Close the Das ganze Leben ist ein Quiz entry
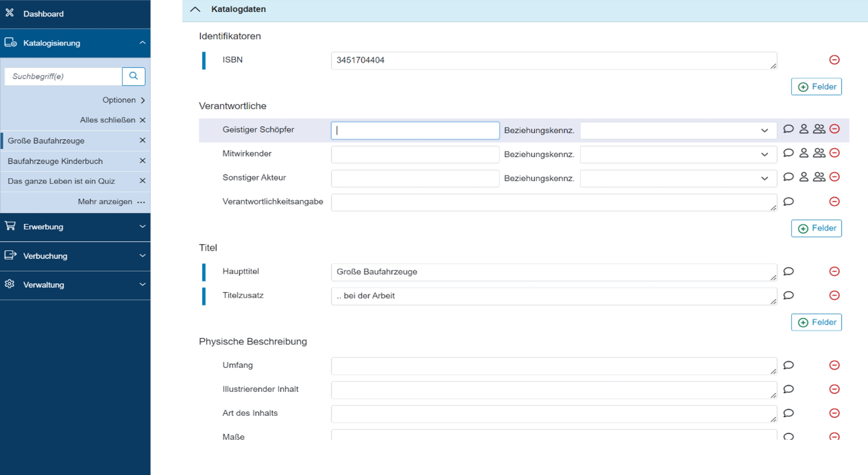 coord(143,181)
